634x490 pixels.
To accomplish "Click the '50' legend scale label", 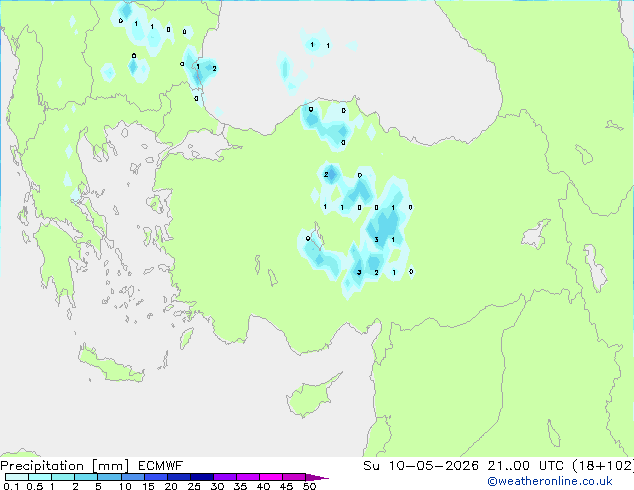I will (309, 486).
